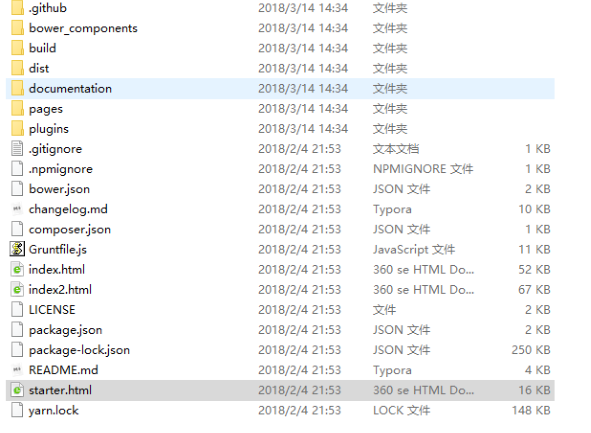The width and height of the screenshot is (591, 433).
Task: Select the bower_components folder name
Action: click(83, 28)
